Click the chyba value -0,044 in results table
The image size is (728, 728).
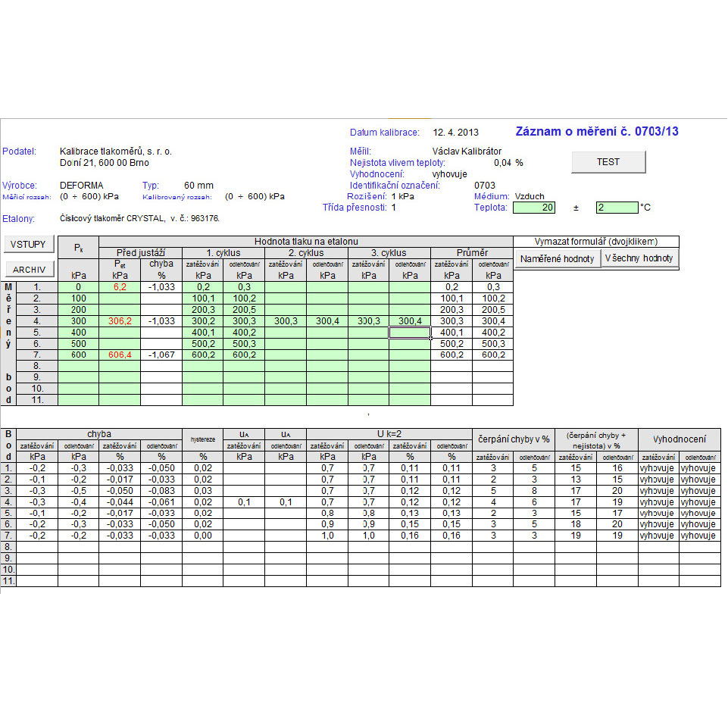pos(120,502)
